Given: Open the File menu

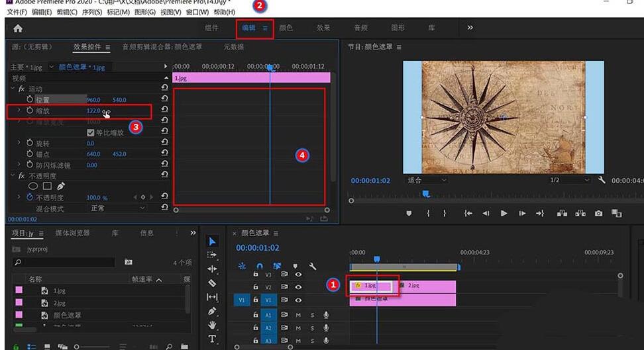Looking at the screenshot, I should click(x=17, y=12).
